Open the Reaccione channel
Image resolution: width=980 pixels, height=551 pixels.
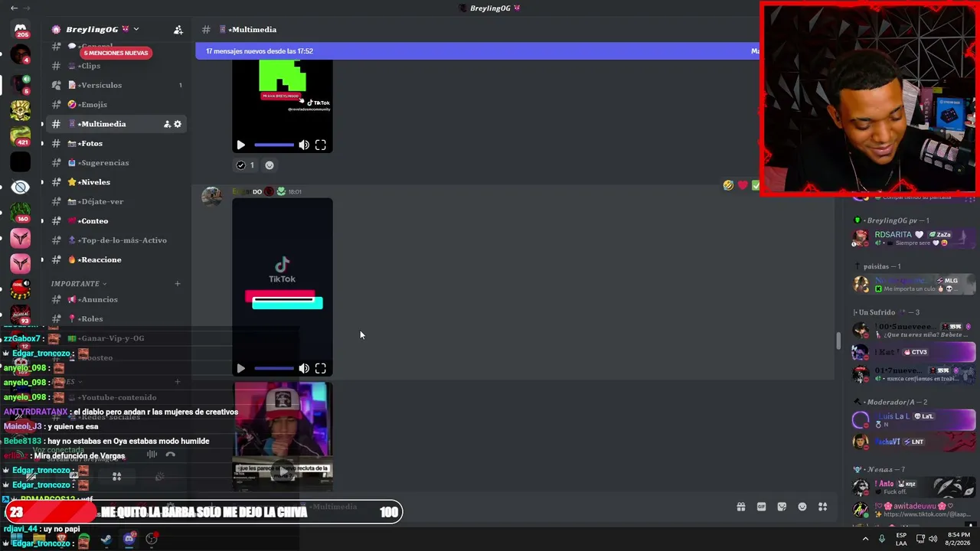coord(116,259)
